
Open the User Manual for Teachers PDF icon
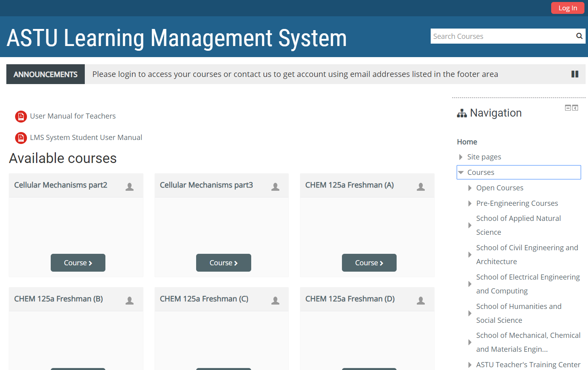[x=21, y=117]
